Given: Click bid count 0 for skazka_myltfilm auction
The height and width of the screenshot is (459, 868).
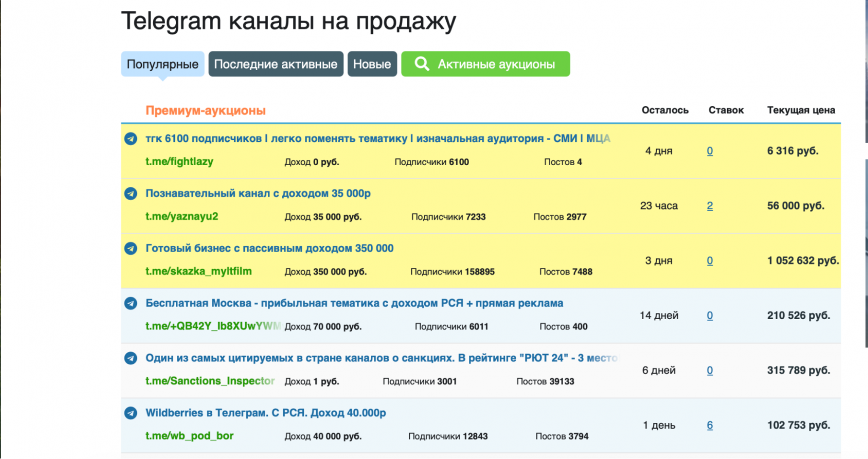Looking at the screenshot, I should (710, 260).
